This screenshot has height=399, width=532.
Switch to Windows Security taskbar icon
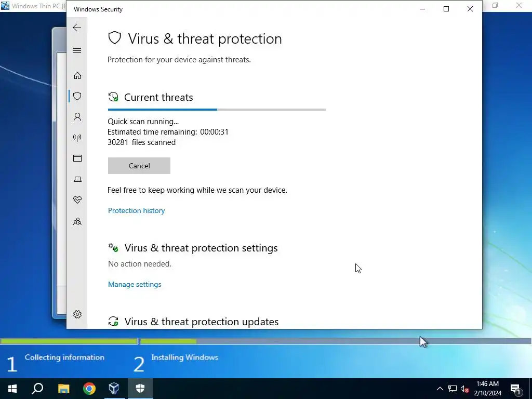(x=140, y=389)
